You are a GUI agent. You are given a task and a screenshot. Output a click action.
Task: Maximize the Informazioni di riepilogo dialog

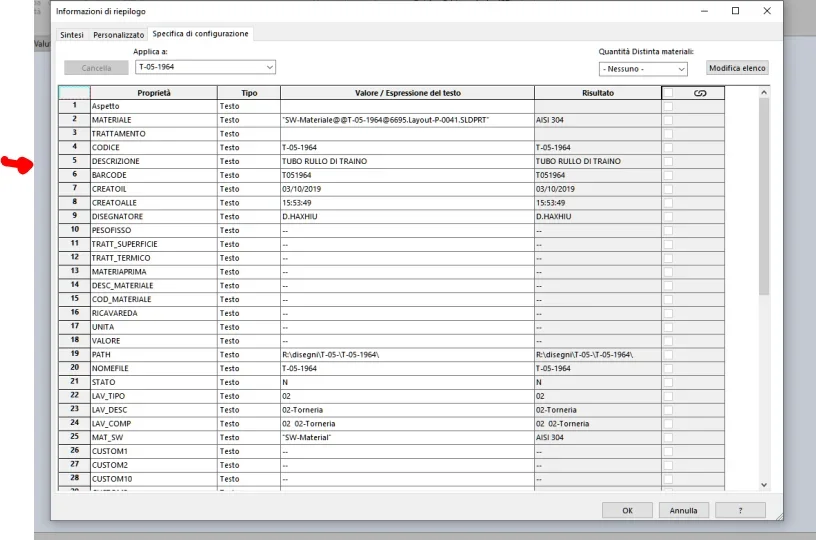click(735, 11)
